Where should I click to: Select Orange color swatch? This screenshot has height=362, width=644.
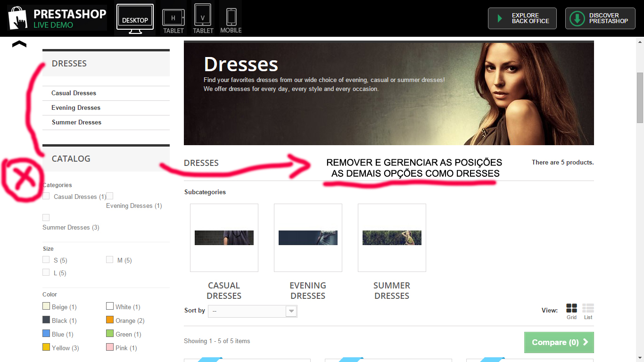pyautogui.click(x=110, y=320)
